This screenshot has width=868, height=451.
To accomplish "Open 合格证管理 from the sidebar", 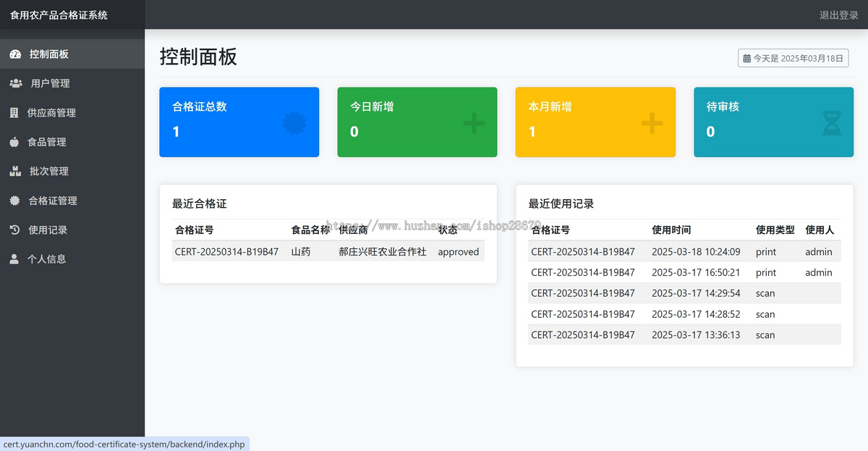I will click(72, 201).
